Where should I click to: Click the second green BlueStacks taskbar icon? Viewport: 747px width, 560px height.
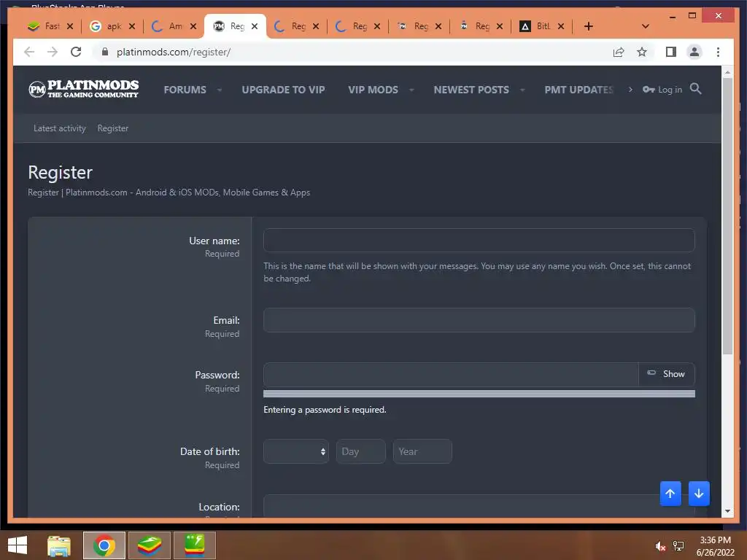click(x=194, y=545)
